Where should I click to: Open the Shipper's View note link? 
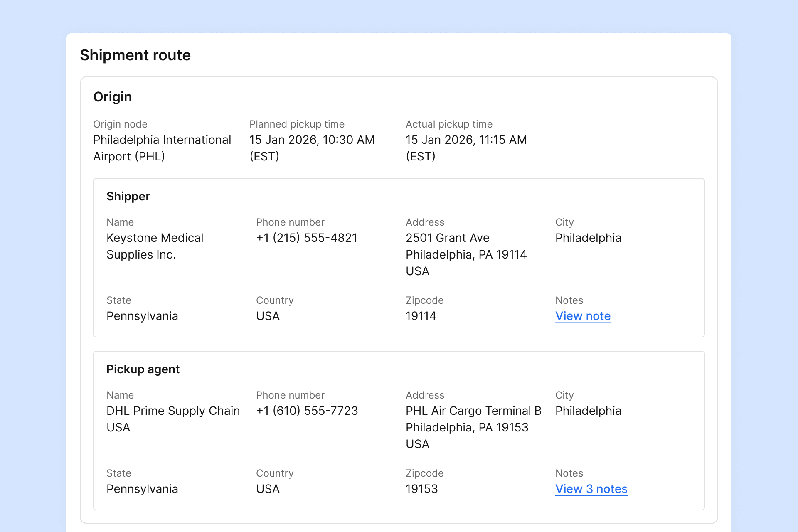[583, 316]
